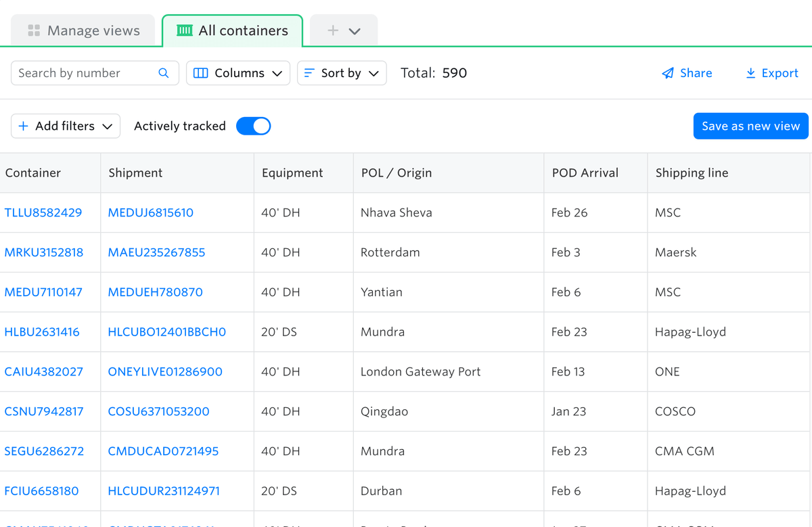812x527 pixels.
Task: Open the chevron next to new tab plus
Action: 355,31
